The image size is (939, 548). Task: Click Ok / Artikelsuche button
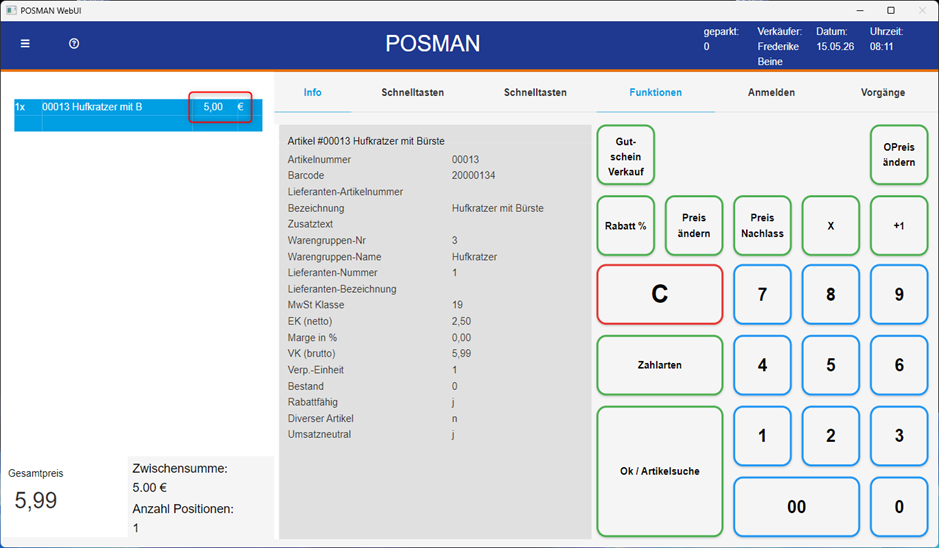pos(660,471)
